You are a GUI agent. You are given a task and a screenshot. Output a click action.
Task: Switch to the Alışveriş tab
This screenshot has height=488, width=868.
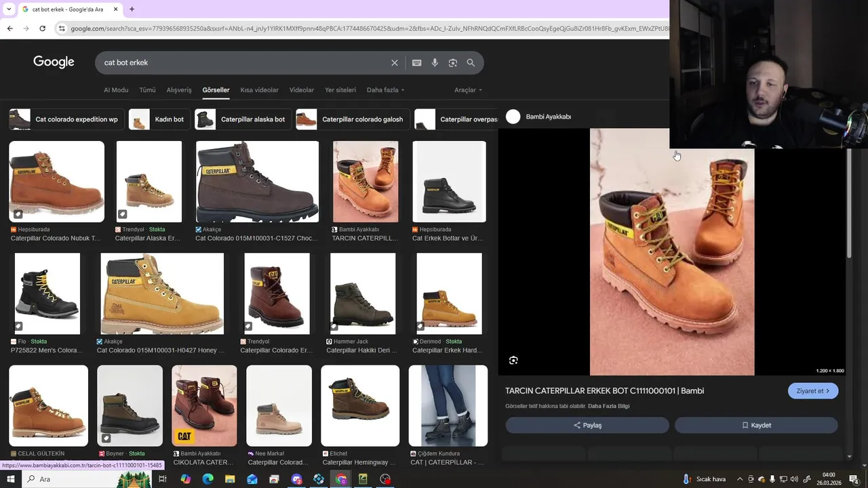pos(179,90)
